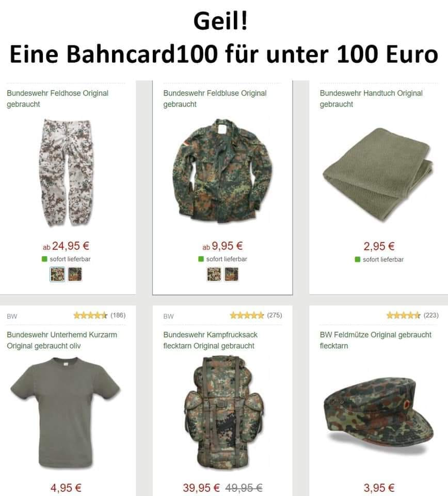This screenshot has height=496, width=448.
Task: Select second camo swatch under Feldbluse
Action: 231,274
